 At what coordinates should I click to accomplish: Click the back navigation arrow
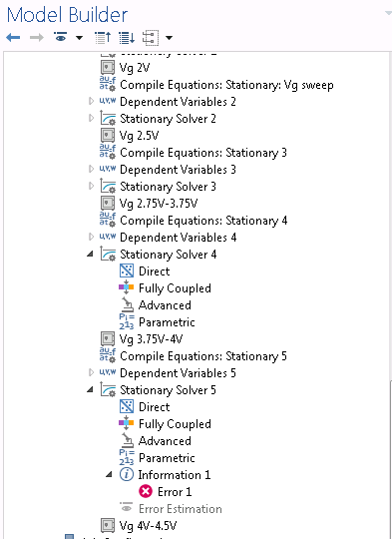tap(13, 38)
